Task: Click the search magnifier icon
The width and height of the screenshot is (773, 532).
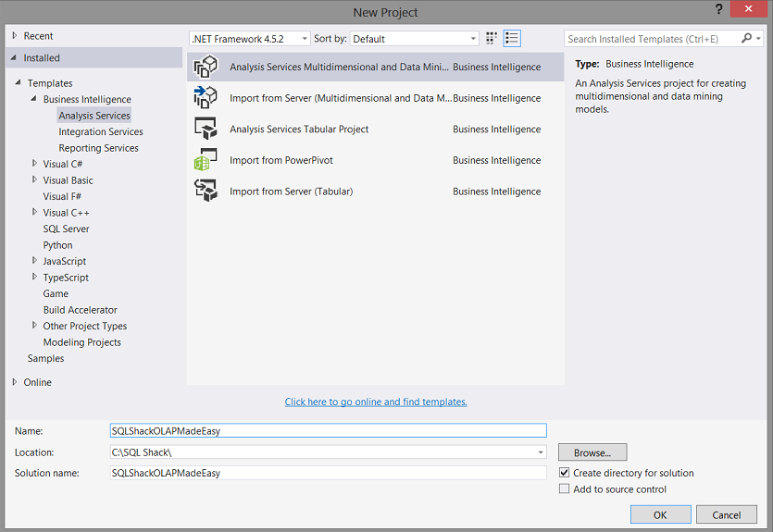Action: 746,38
